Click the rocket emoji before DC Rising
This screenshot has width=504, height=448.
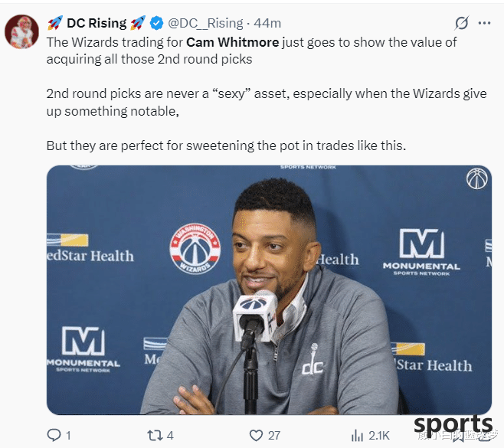click(x=55, y=23)
